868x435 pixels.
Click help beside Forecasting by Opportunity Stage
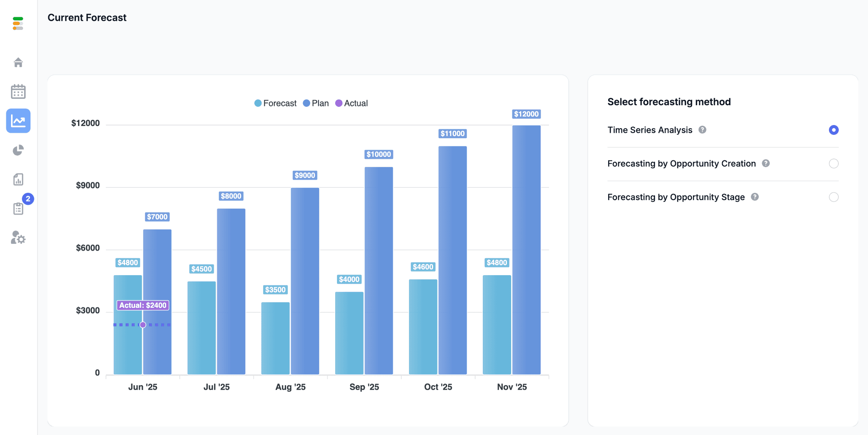coord(756,197)
